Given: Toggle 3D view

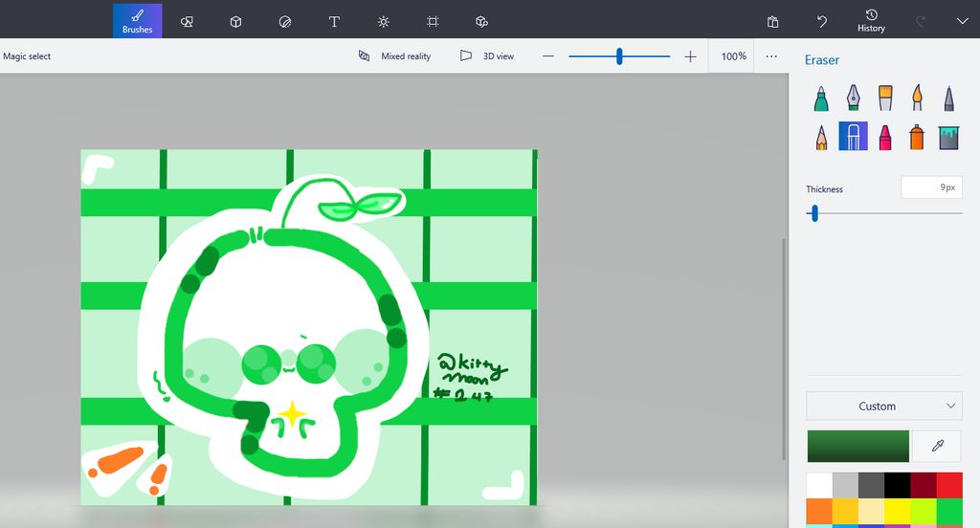Looking at the screenshot, I should (487, 56).
